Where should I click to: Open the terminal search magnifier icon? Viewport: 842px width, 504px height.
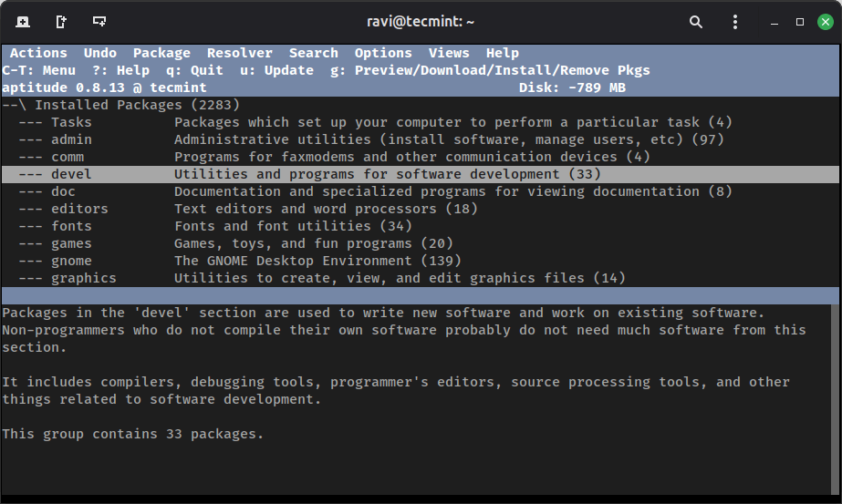click(x=696, y=21)
